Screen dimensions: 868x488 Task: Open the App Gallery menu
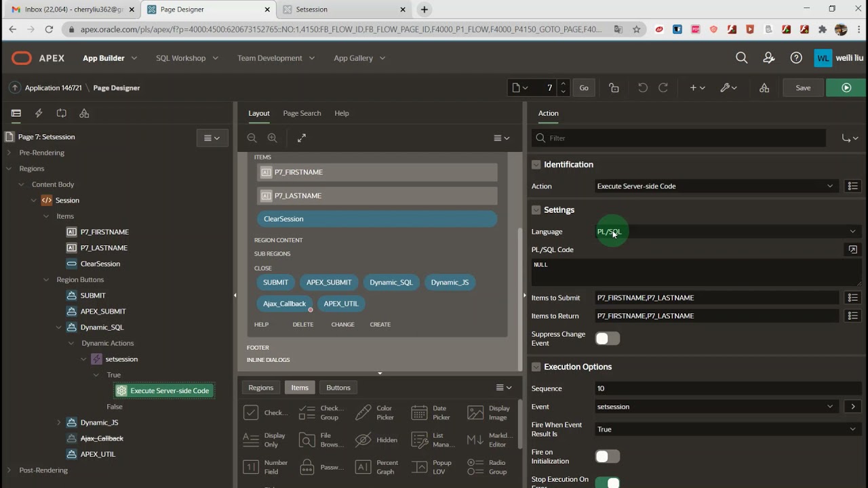click(x=359, y=58)
